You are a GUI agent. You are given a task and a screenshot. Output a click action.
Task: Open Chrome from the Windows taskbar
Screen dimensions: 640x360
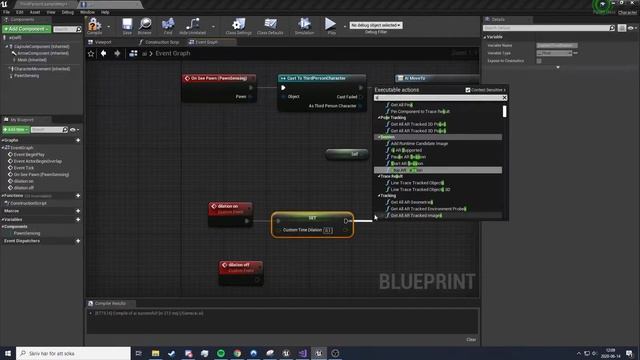237,353
